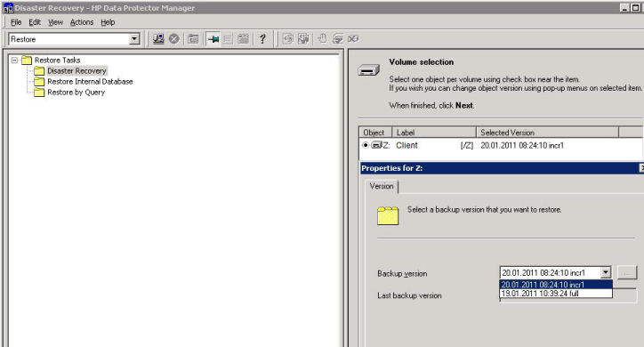Screen dimensions: 644x347
Task: Click the Last backup version field
Action: click(568, 295)
